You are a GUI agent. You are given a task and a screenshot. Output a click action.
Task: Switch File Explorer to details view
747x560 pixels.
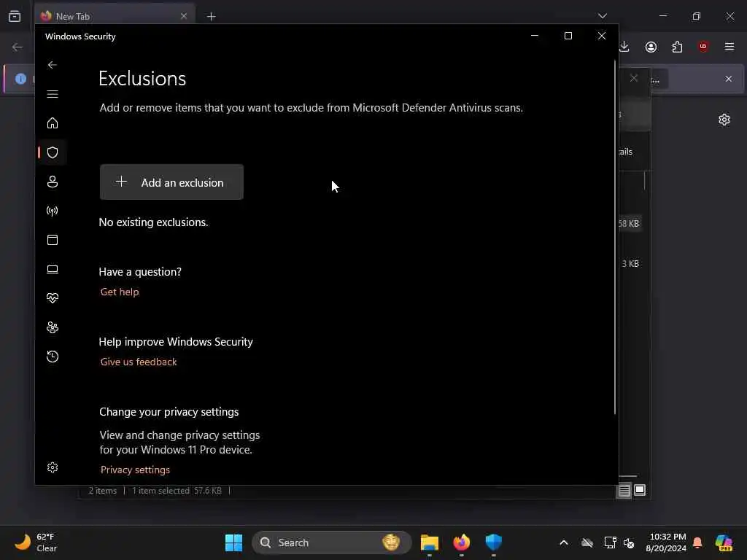pos(624,490)
